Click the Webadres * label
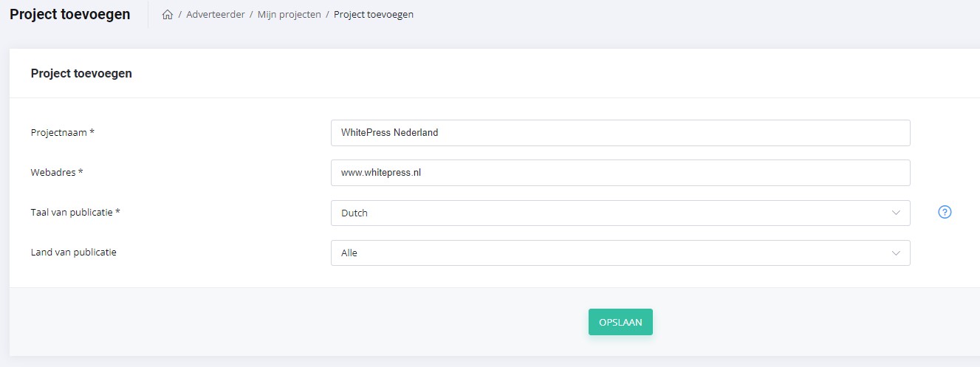Viewport: 980px width, 367px height. [x=57, y=173]
